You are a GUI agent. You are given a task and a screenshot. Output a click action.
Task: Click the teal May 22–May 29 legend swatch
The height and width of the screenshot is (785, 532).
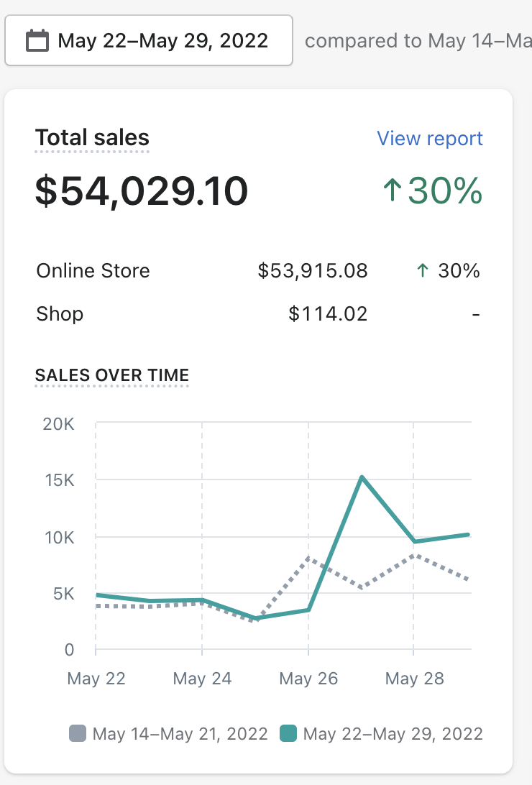(288, 733)
